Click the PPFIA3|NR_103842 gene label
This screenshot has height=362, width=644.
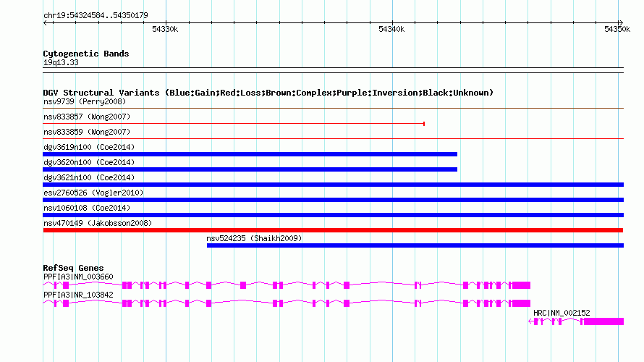coord(78,295)
